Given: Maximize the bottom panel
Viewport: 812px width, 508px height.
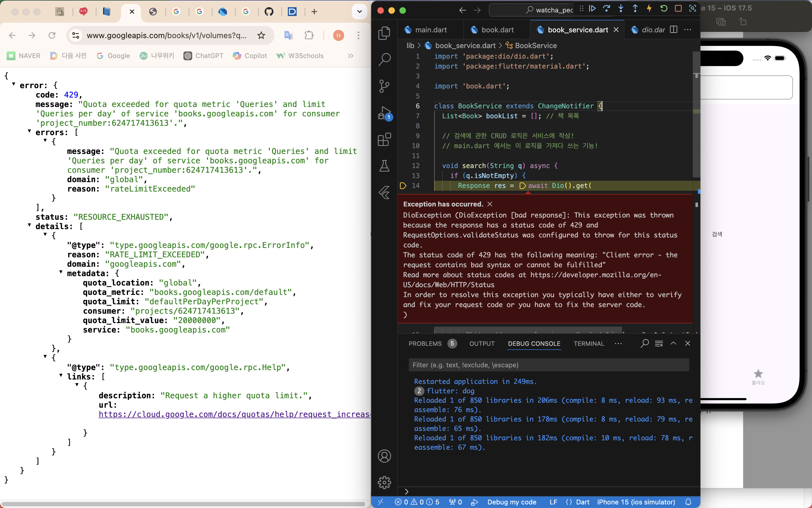Looking at the screenshot, I should click(x=673, y=343).
